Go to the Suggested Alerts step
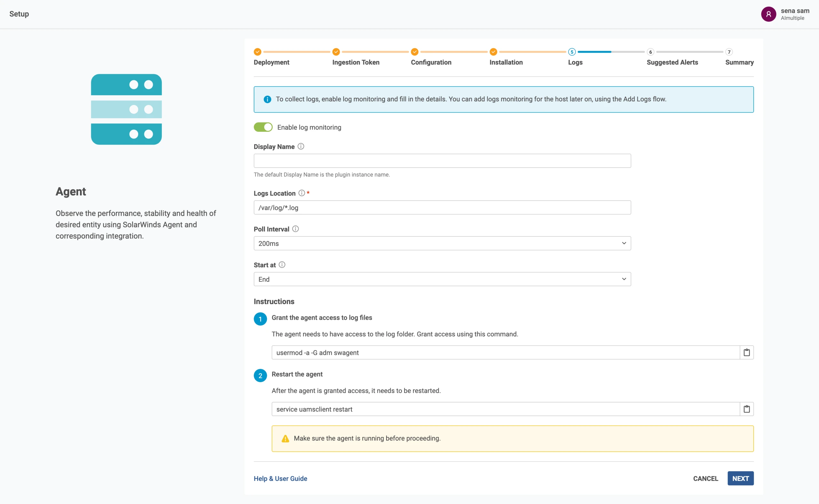 672,62
